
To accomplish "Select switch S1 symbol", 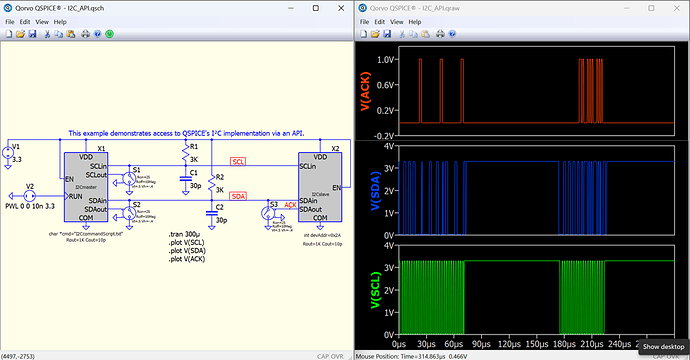I will coord(129,179).
